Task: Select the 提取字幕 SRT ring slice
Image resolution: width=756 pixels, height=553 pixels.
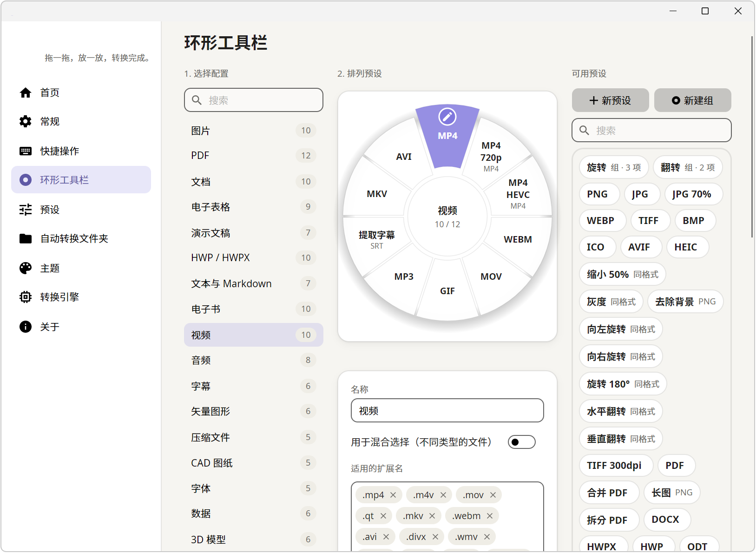Action: click(377, 239)
